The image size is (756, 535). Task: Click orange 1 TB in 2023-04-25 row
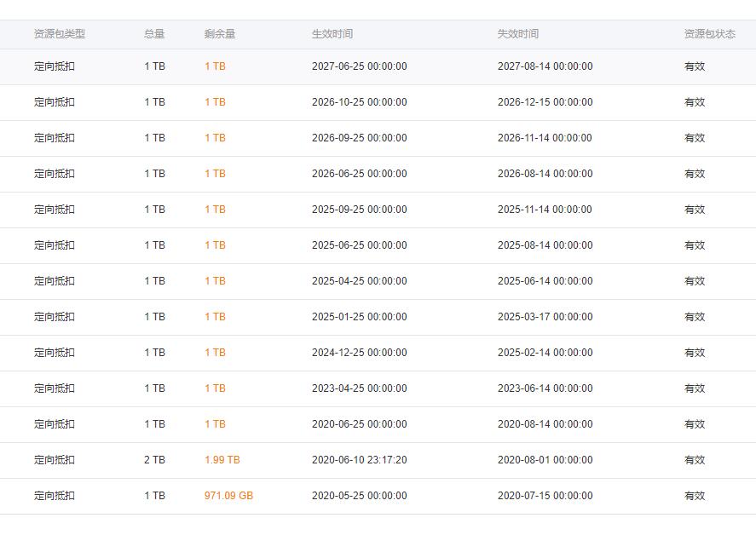point(215,388)
